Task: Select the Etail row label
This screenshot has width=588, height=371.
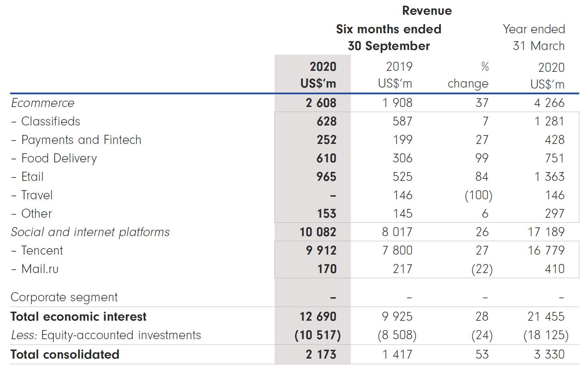Action: 32,177
